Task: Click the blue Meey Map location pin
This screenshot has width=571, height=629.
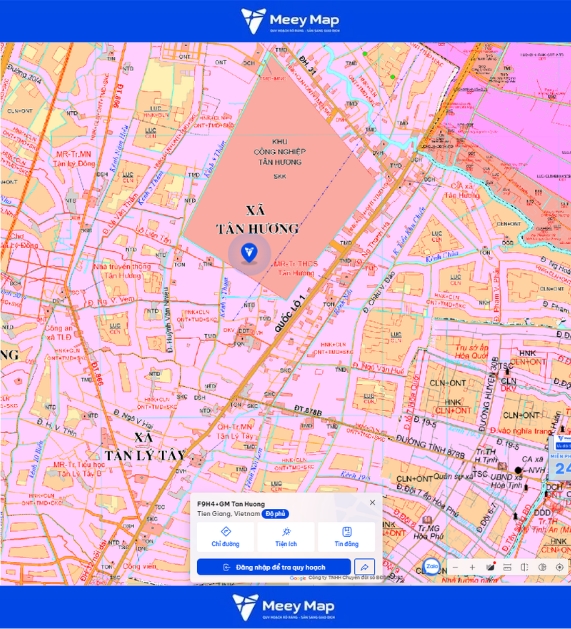Action: pyautogui.click(x=249, y=253)
